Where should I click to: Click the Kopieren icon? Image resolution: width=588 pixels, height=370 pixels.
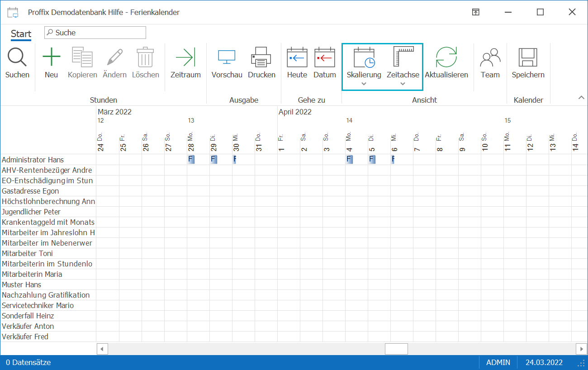tap(82, 57)
